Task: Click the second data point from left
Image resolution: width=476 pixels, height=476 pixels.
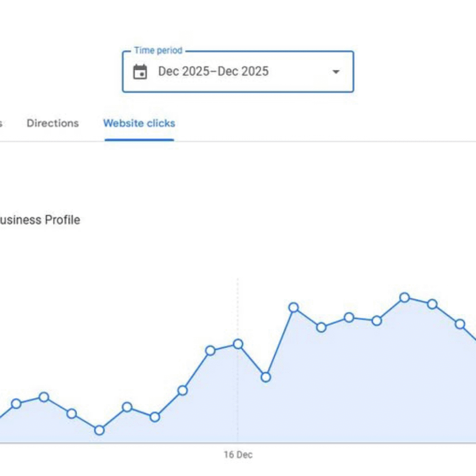Action: (x=44, y=397)
